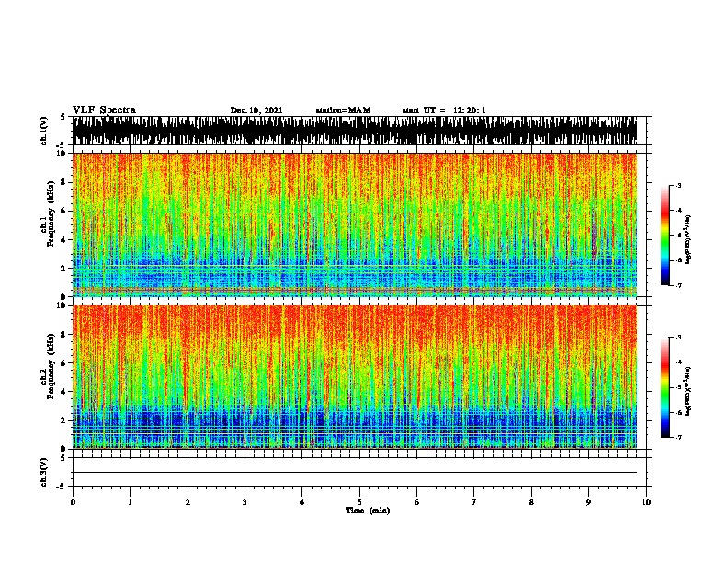Click the time-axis tick label 2
This screenshot has height=563, width=728.
point(188,502)
